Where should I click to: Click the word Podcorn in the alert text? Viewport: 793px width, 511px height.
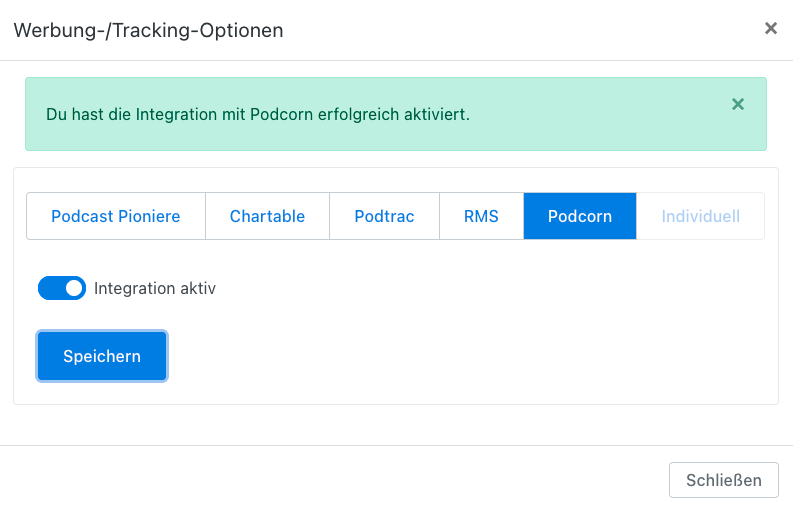click(x=282, y=114)
